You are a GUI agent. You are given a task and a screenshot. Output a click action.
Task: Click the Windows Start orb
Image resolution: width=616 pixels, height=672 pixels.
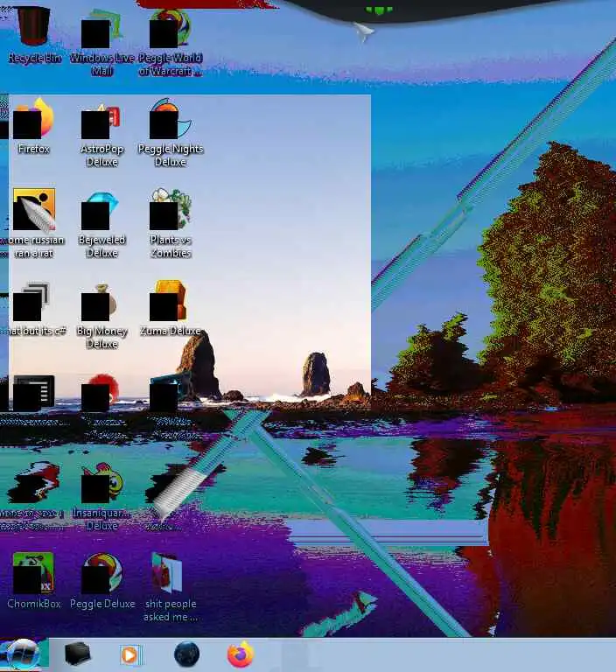pos(23,654)
